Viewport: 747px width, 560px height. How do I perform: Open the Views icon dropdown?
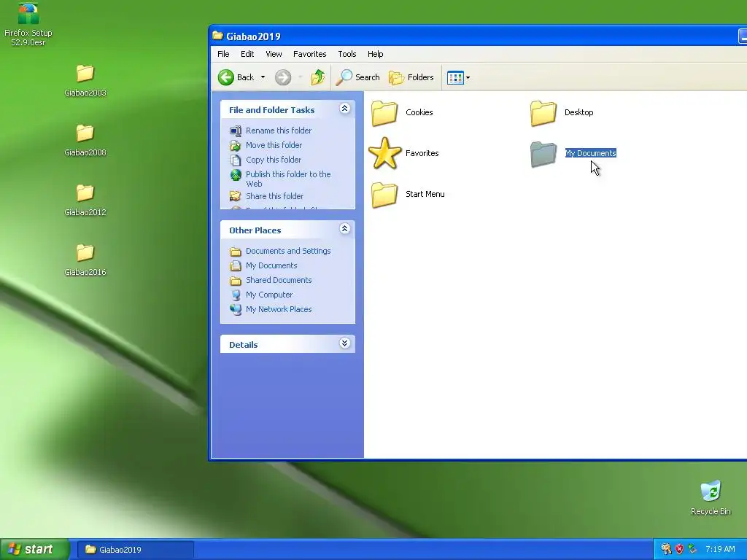coord(458,77)
